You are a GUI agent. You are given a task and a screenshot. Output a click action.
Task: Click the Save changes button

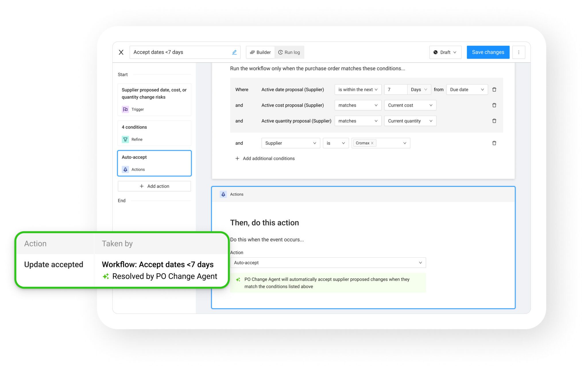[x=488, y=52]
